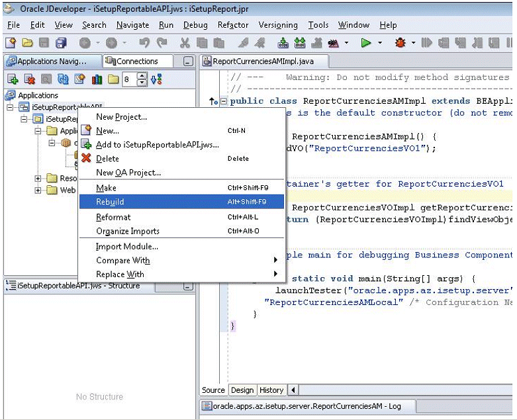Click the Copy toolbar icon
517x420 pixels.
[202, 43]
